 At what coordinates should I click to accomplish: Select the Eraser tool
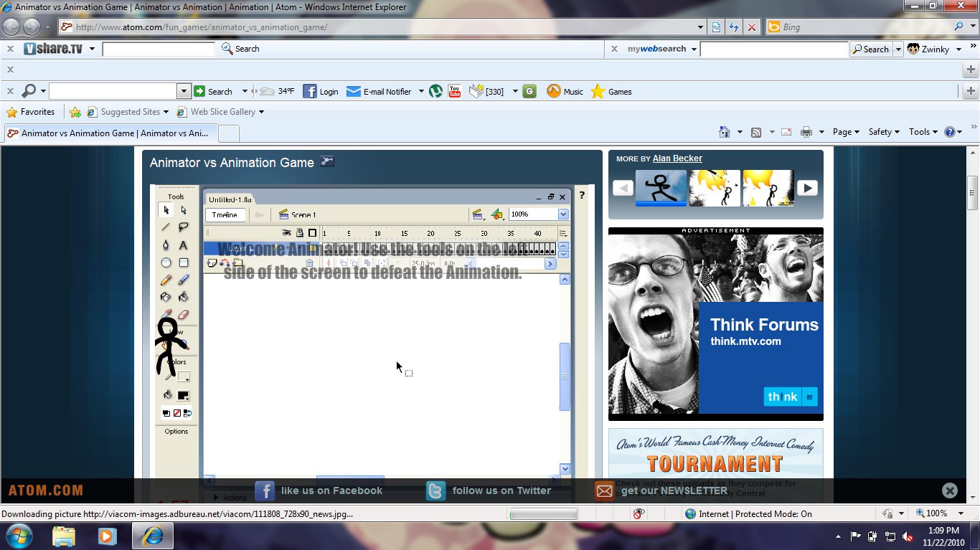[x=184, y=314]
